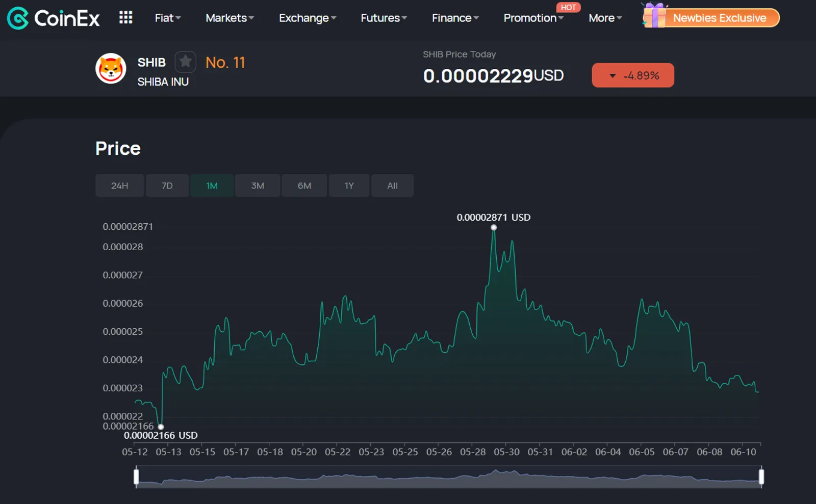Click the SHIB Price Today label
The image size is (816, 504).
click(460, 54)
